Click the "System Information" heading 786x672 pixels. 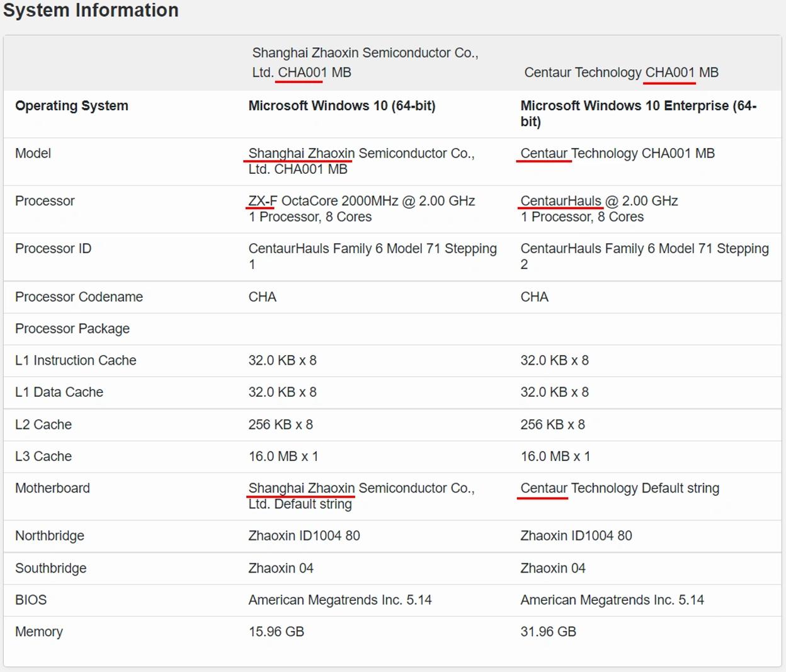click(91, 11)
